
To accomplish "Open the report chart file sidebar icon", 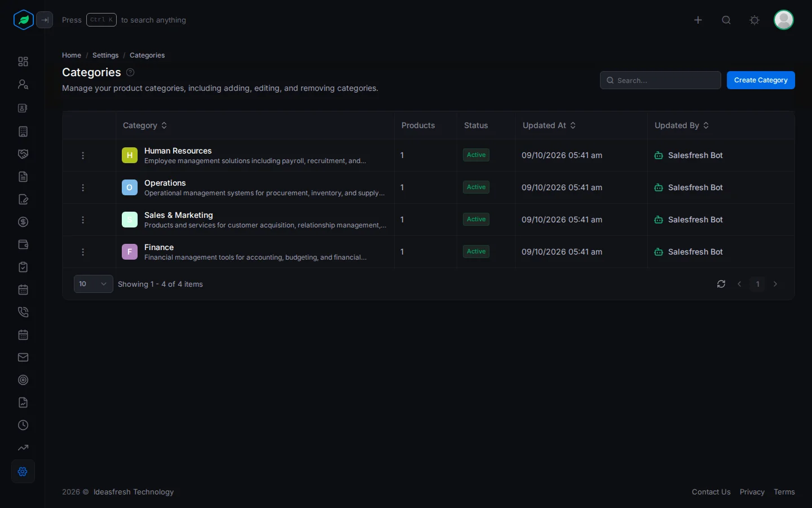I will tap(23, 402).
